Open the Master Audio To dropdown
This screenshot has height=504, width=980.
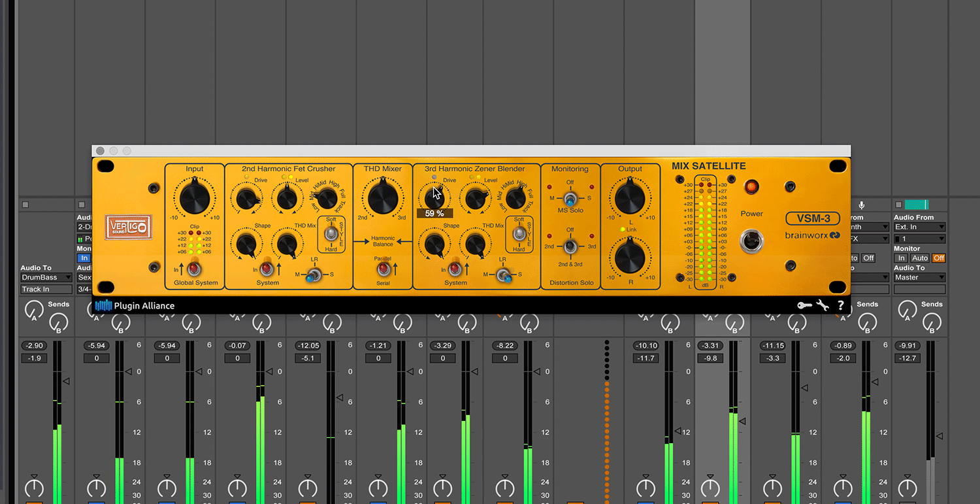coord(919,277)
